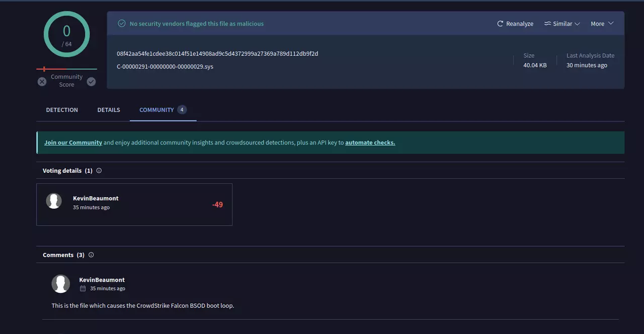Image resolution: width=644 pixels, height=334 pixels.
Task: Click the community score slider bar
Action: coord(66,69)
